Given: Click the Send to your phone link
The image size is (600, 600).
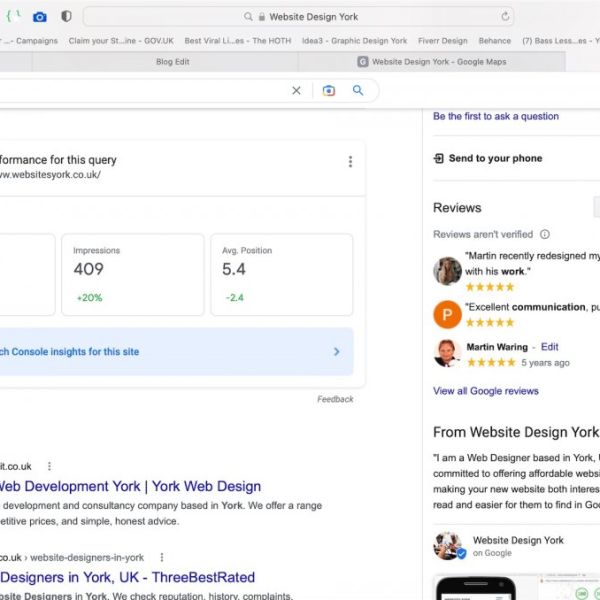Looking at the screenshot, I should tap(495, 158).
